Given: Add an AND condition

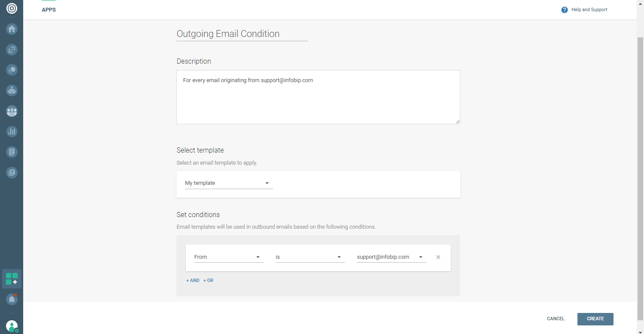Looking at the screenshot, I should click(x=193, y=281).
